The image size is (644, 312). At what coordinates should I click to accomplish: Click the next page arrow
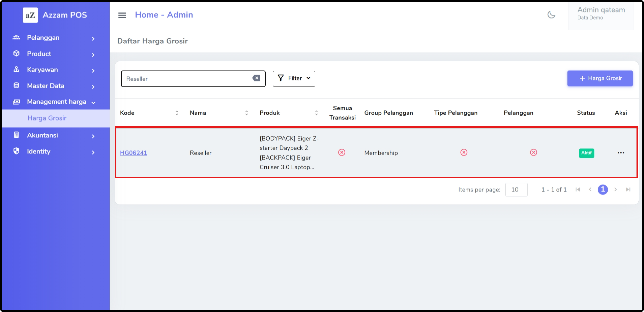click(x=615, y=189)
